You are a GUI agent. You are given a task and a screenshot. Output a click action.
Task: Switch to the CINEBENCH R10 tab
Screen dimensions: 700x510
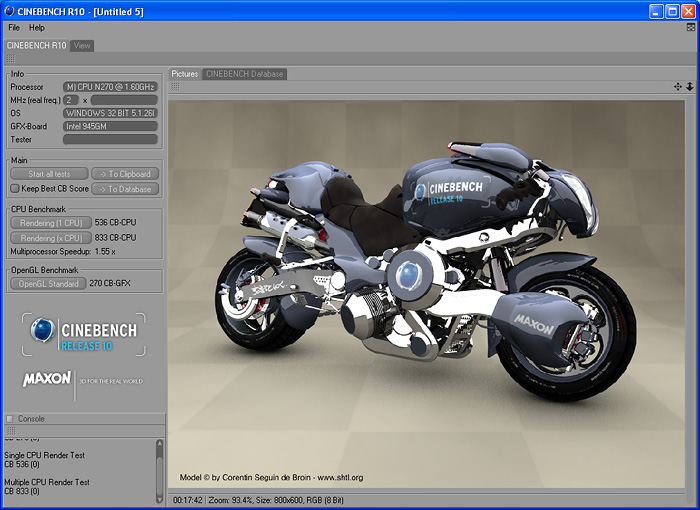pyautogui.click(x=37, y=46)
